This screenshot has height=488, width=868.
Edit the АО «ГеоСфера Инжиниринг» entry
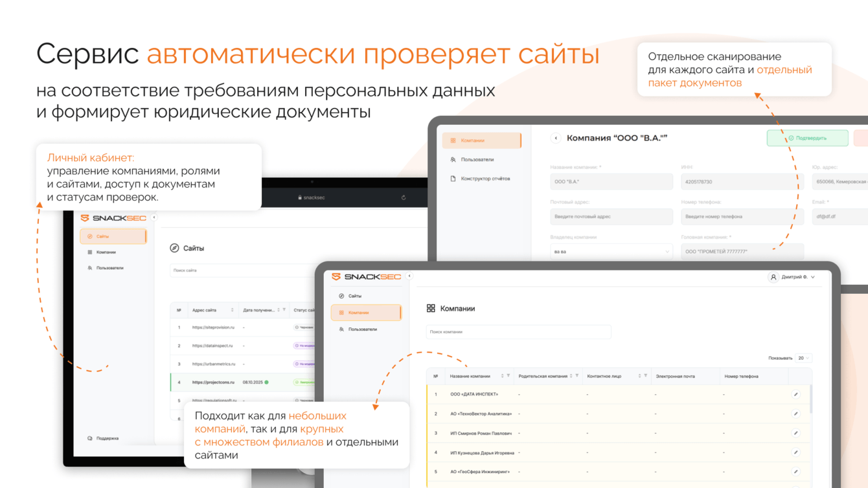coord(795,472)
